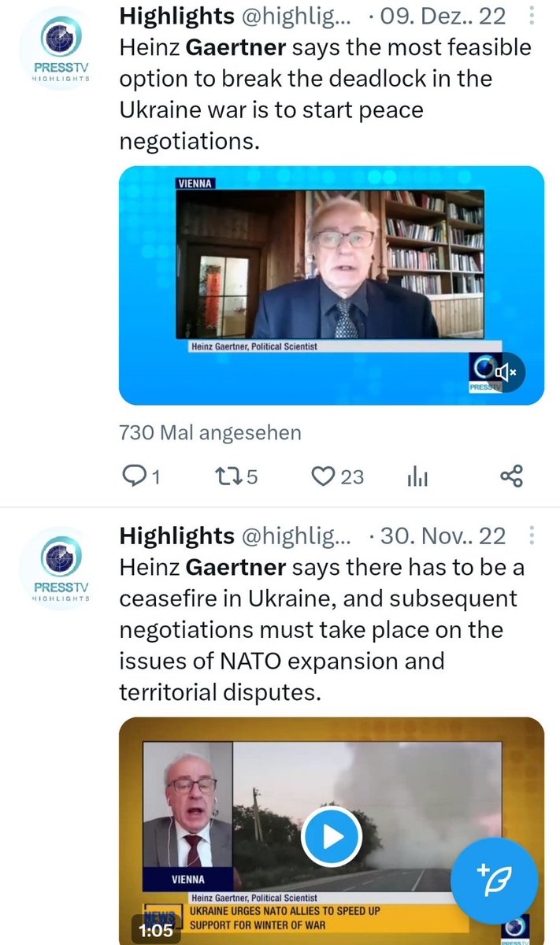Viewport: 560px width, 945px height.
Task: Open three-dot menu of 09. Dez. tweet
Action: click(533, 16)
